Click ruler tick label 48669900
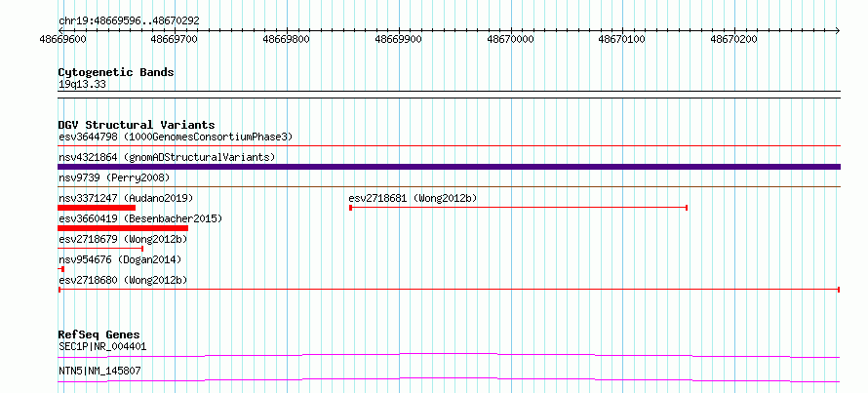The width and height of the screenshot is (868, 393). coord(398,40)
